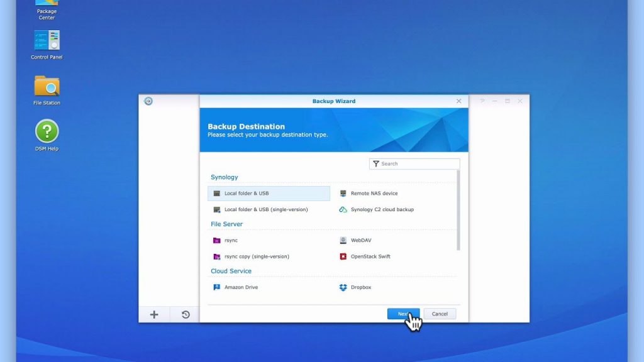644x362 pixels.
Task: Click the OpenStack Swift icon
Action: click(343, 256)
